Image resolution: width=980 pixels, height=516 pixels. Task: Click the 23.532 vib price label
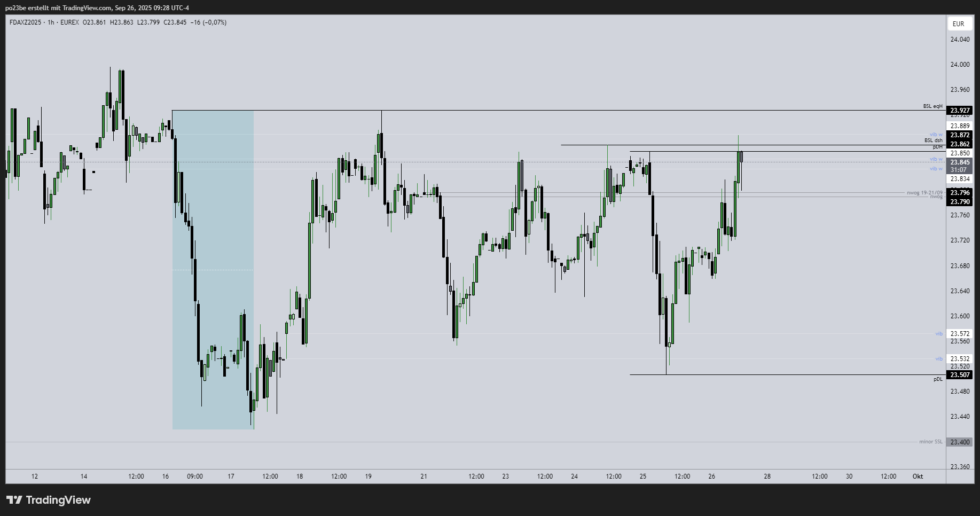tap(960, 359)
